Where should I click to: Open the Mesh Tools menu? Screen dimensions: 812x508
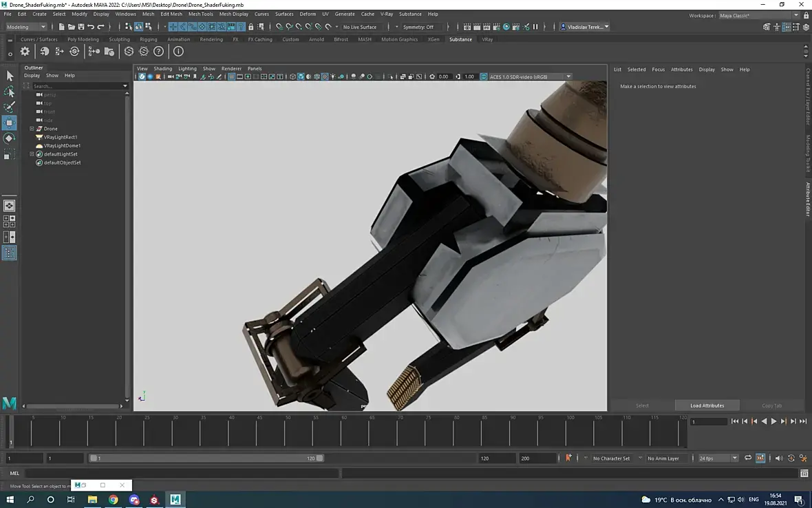click(200, 14)
